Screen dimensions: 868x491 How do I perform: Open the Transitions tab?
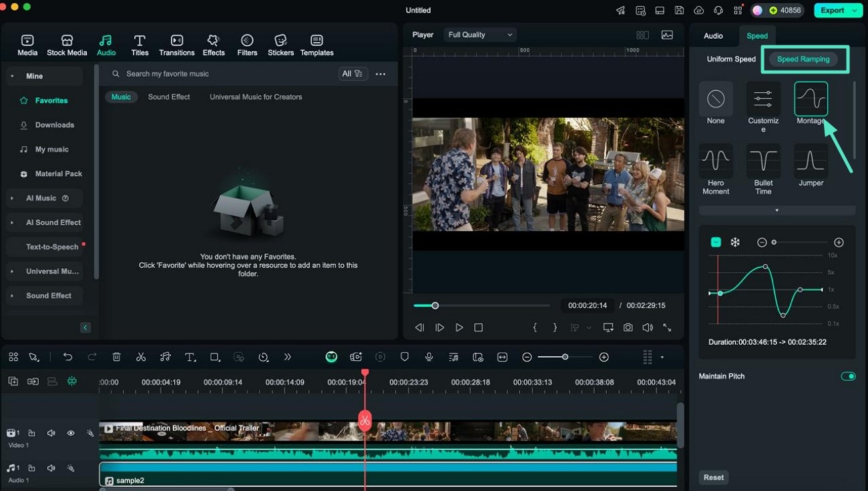point(177,45)
